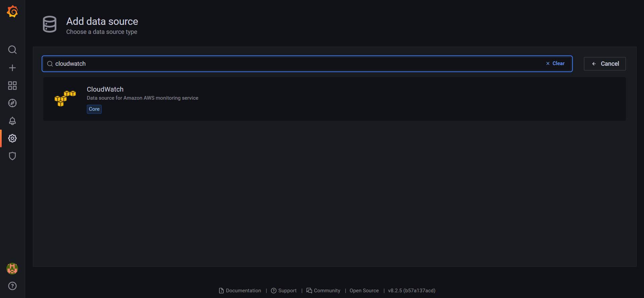Click the Amazon AWS monitoring service description

point(143,98)
